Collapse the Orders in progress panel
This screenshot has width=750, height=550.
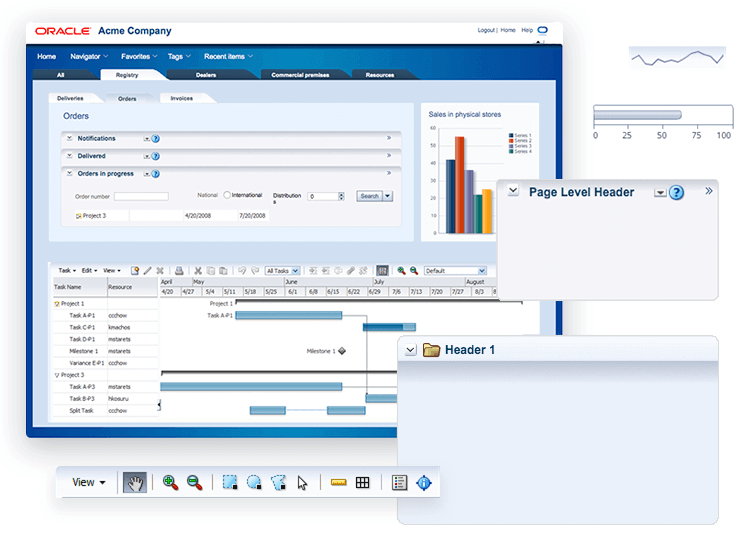[70, 174]
